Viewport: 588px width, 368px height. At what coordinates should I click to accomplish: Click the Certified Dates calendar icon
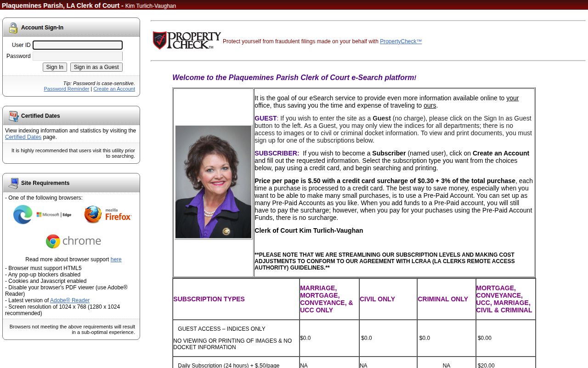click(13, 116)
